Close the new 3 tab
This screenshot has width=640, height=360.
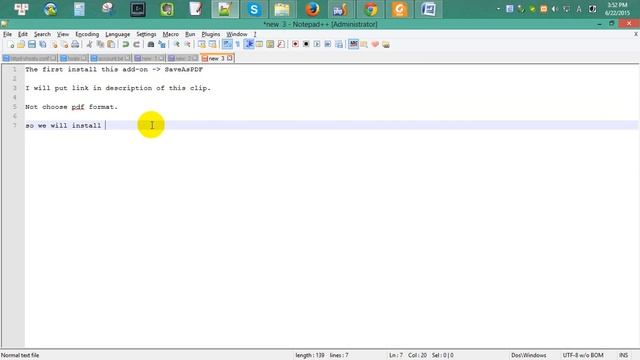(x=230, y=58)
